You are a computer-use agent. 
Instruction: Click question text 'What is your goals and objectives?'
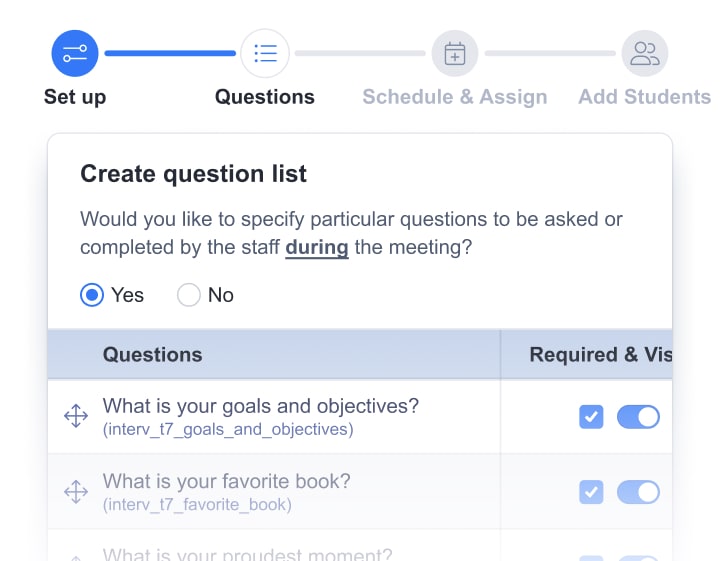[261, 406]
